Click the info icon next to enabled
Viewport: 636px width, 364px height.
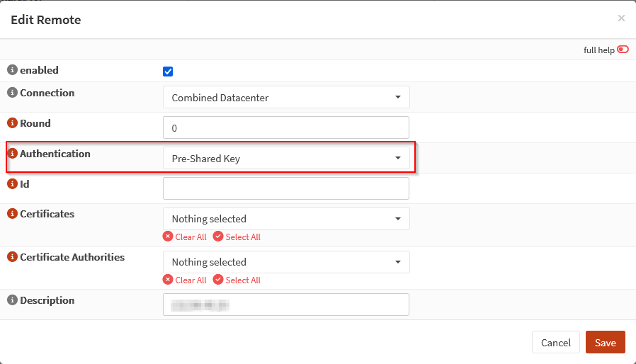click(12, 70)
